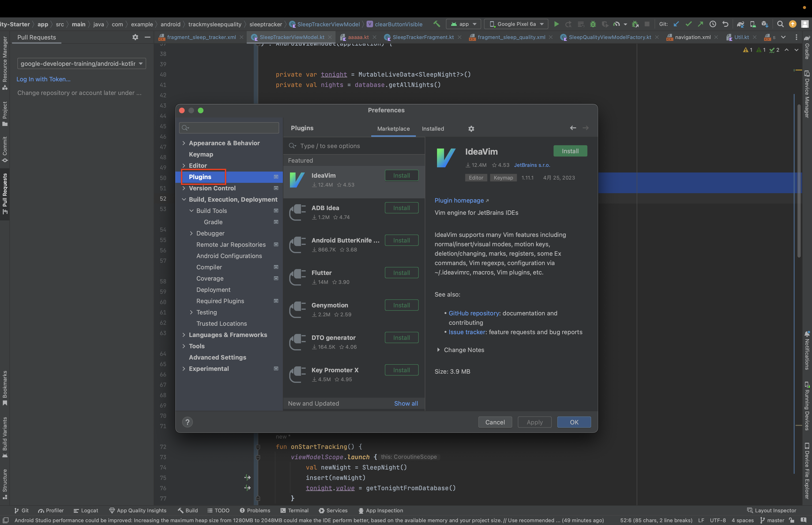Open Logcat tool window in bottom bar
Screen dimensions: 812x525
pyautogui.click(x=86, y=510)
